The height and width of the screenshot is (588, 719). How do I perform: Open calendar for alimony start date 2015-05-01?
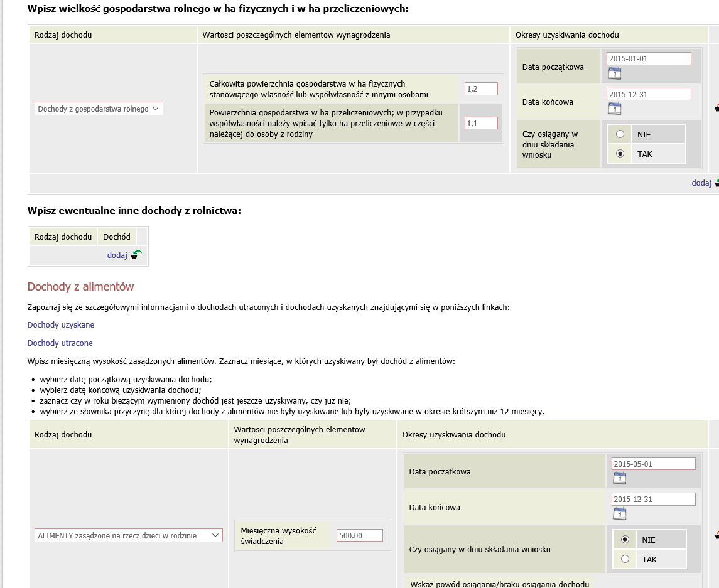pos(620,478)
